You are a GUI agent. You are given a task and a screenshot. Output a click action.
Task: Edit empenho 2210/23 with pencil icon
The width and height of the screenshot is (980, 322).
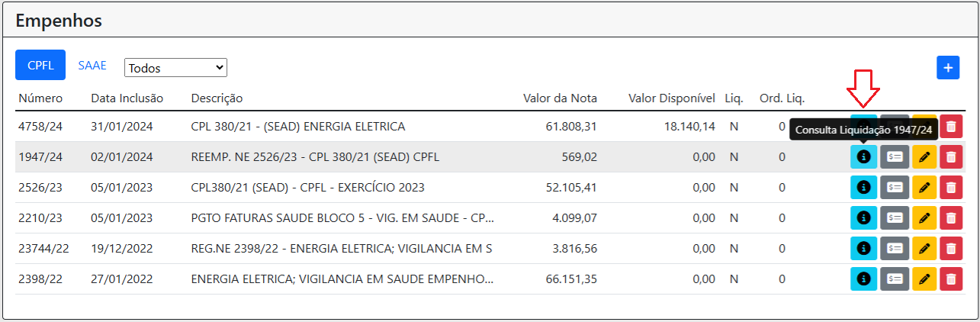click(x=924, y=217)
